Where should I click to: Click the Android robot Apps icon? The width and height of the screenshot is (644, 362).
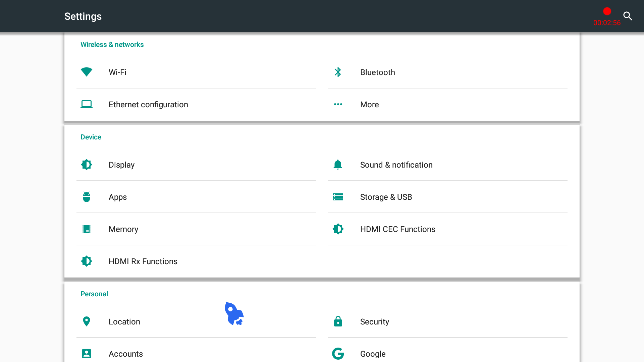87,197
